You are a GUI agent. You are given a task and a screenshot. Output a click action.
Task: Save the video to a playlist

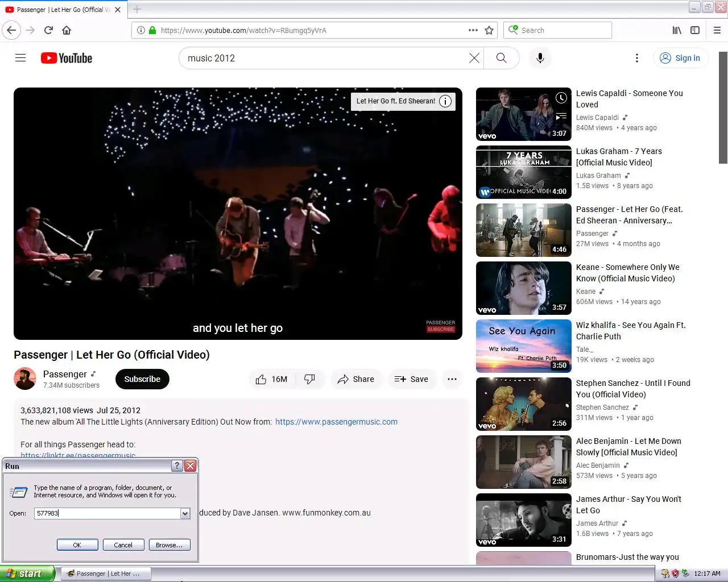tap(411, 379)
